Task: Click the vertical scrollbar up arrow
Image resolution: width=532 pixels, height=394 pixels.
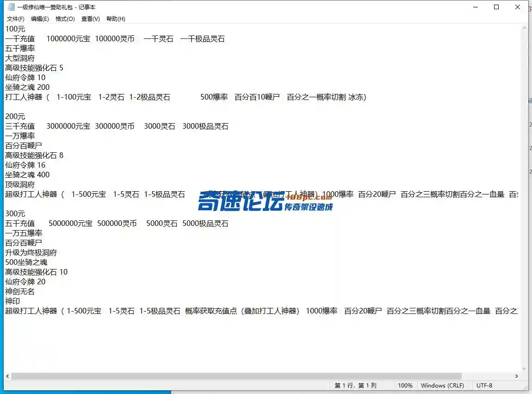Action: click(x=524, y=28)
